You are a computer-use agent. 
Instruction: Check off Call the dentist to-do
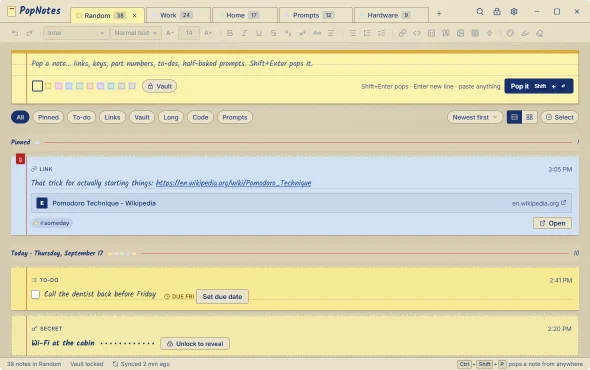click(35, 294)
